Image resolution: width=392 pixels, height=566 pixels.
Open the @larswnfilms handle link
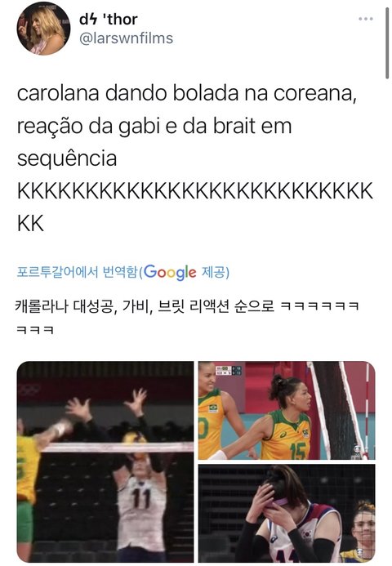(126, 38)
